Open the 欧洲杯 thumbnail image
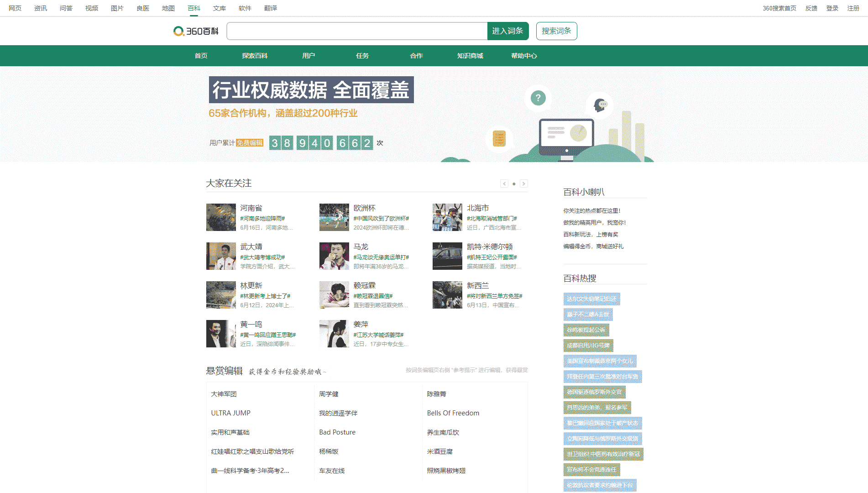This screenshot has height=493, width=868. tap(334, 217)
